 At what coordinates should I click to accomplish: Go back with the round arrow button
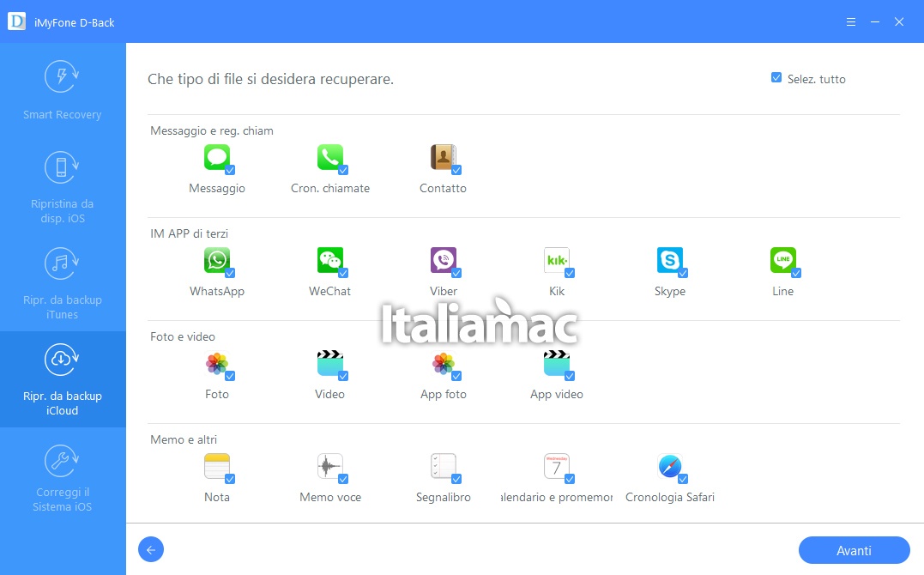tap(151, 549)
